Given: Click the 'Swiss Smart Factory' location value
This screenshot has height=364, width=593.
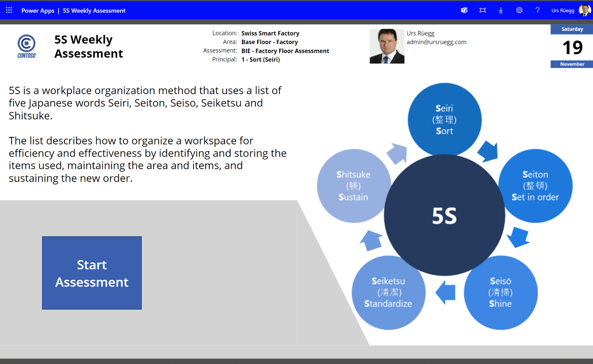Looking at the screenshot, I should (270, 33).
